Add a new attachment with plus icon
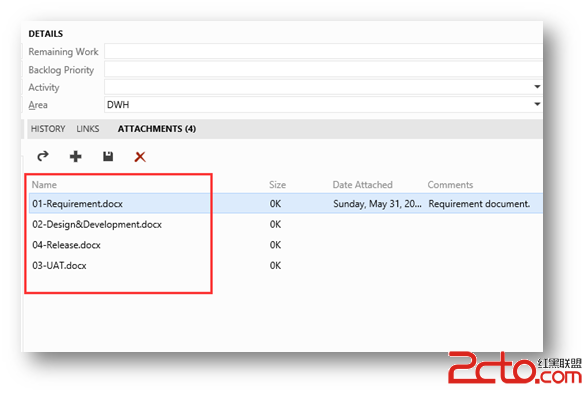Image resolution: width=585 pixels, height=394 pixels. coord(75,156)
